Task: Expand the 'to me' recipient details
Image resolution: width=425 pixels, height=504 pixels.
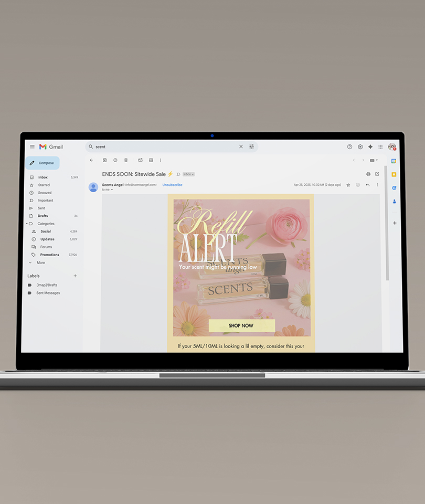Action: click(112, 190)
